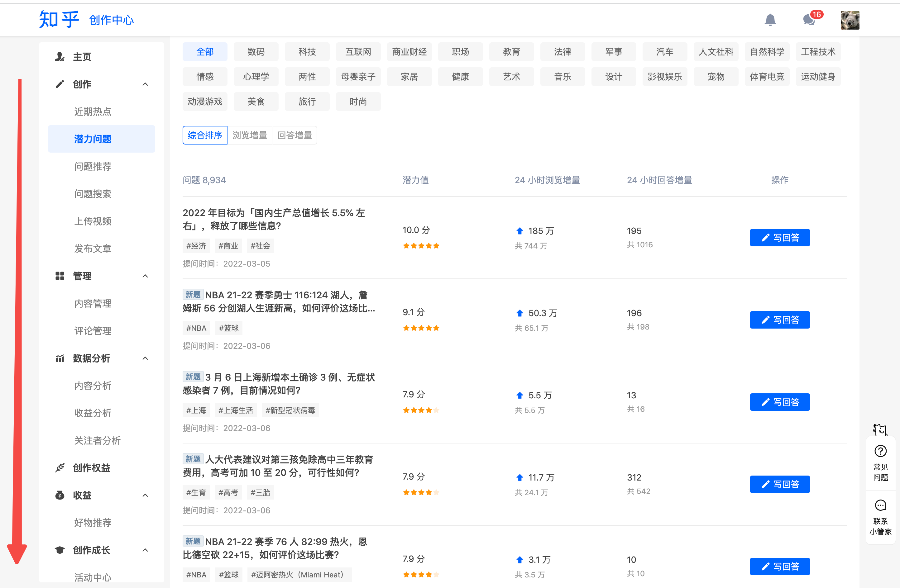This screenshot has height=588, width=900.
Task: Click the 主页 sidebar home icon
Action: [60, 57]
